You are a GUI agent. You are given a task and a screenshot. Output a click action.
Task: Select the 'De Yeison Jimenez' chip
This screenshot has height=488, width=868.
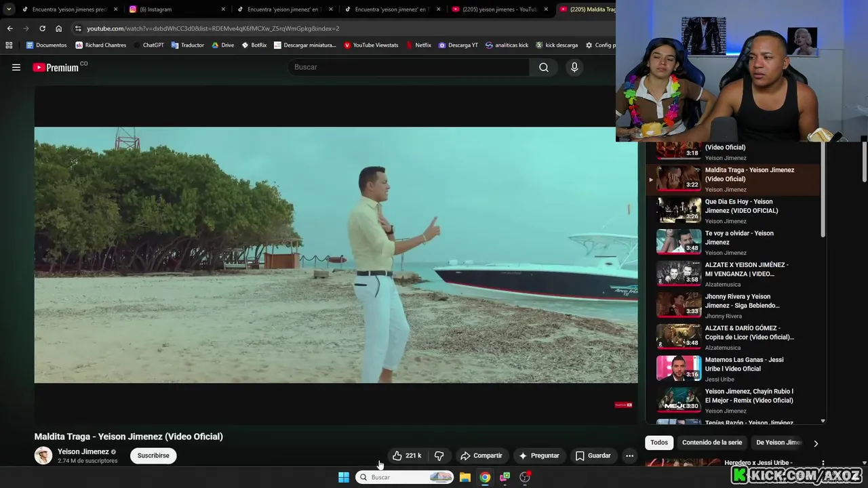point(778,443)
